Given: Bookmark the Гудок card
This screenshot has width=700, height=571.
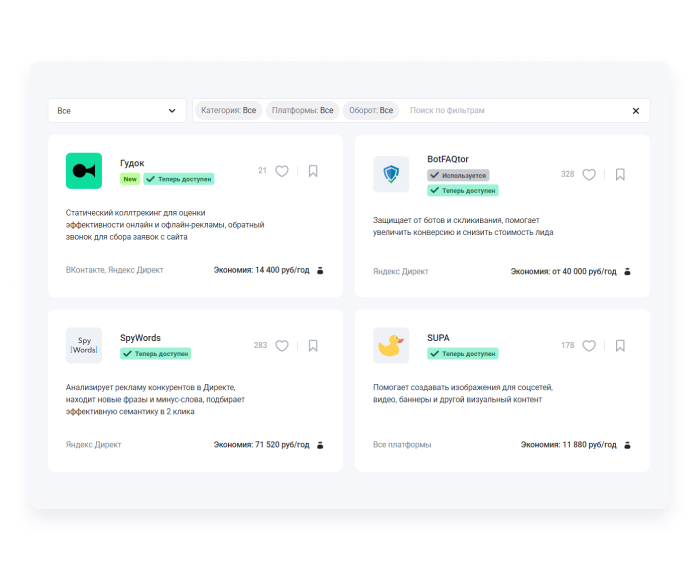Looking at the screenshot, I should 313,171.
